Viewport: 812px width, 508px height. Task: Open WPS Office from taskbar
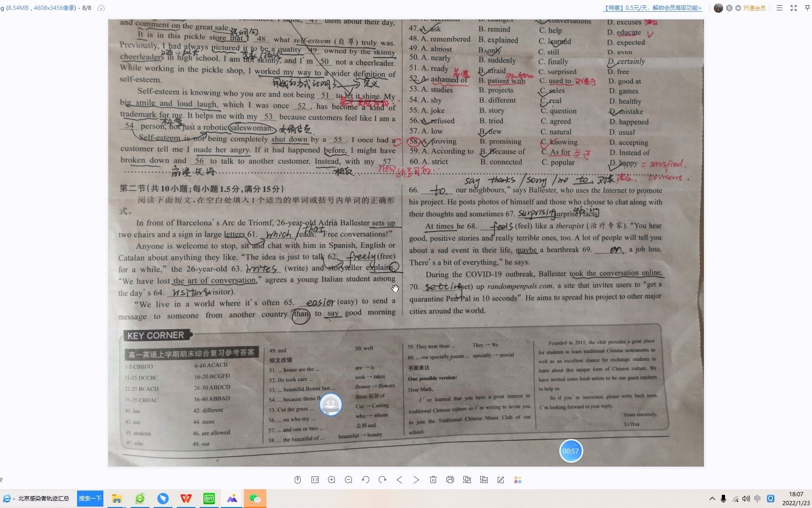coord(186,499)
